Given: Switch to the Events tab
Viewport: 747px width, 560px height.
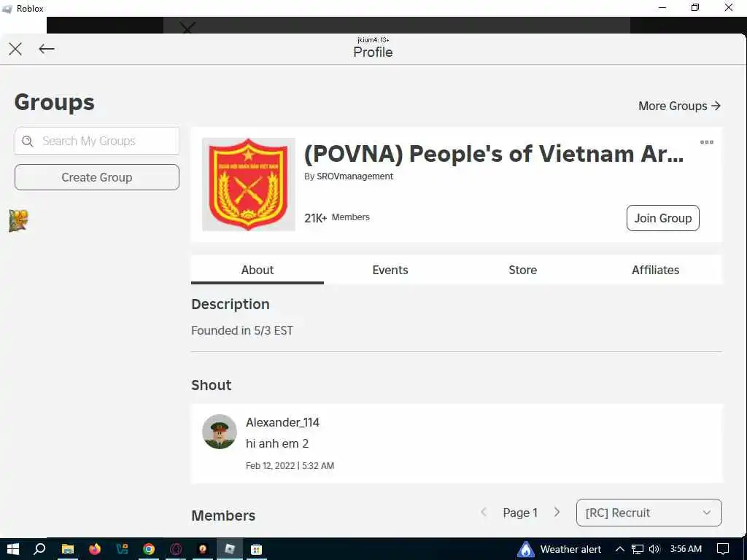Looking at the screenshot, I should click(x=390, y=270).
